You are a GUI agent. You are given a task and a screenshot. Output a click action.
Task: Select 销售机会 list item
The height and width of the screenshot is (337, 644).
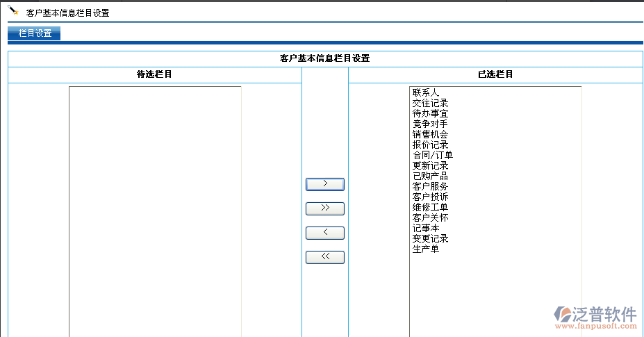pyautogui.click(x=430, y=134)
